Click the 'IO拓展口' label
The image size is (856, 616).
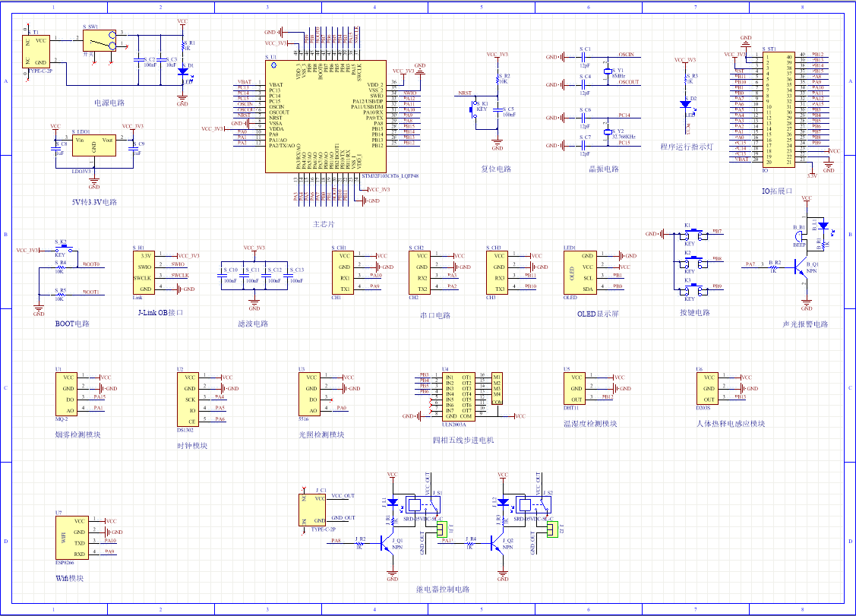[777, 191]
